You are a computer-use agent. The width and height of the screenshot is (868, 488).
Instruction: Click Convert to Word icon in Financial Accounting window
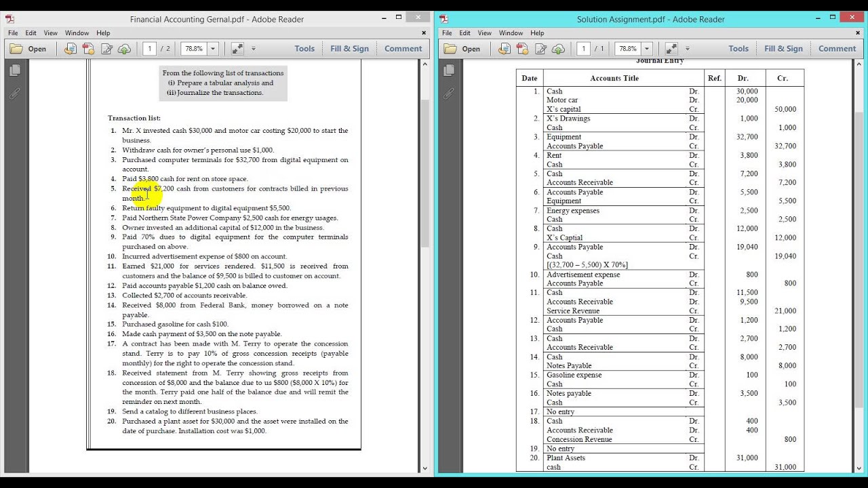click(x=71, y=49)
